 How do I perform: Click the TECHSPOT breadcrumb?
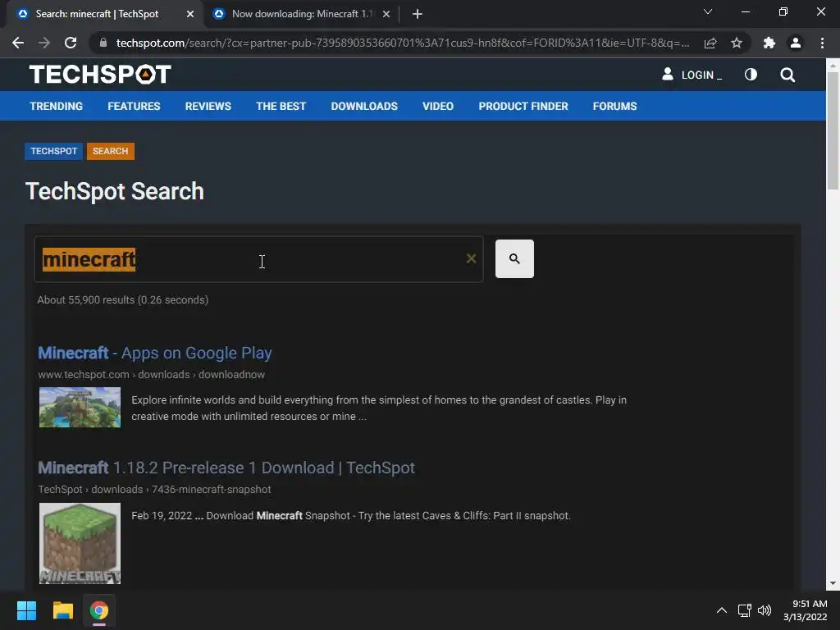(53, 151)
